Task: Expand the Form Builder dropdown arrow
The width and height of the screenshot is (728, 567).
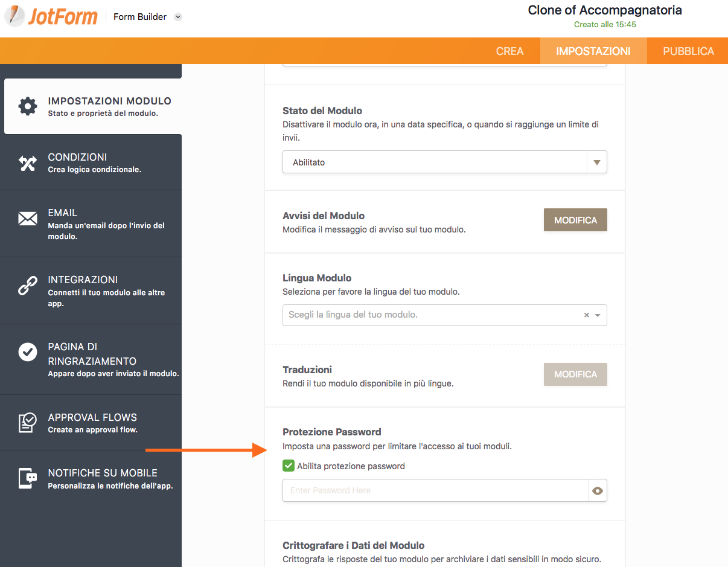Action: tap(178, 17)
